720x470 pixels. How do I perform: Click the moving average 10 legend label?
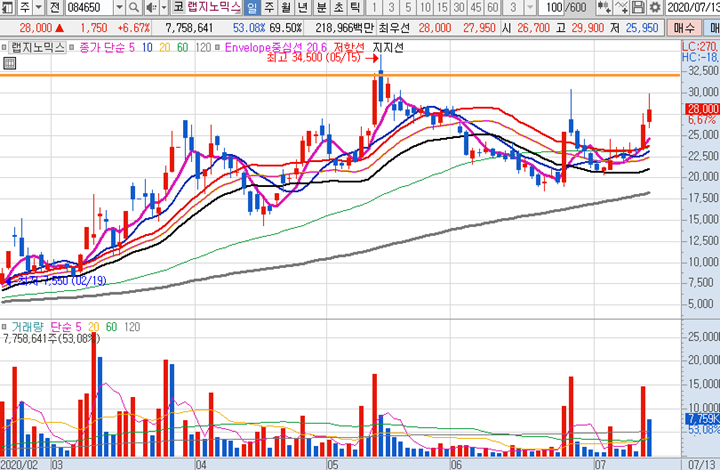(x=147, y=48)
